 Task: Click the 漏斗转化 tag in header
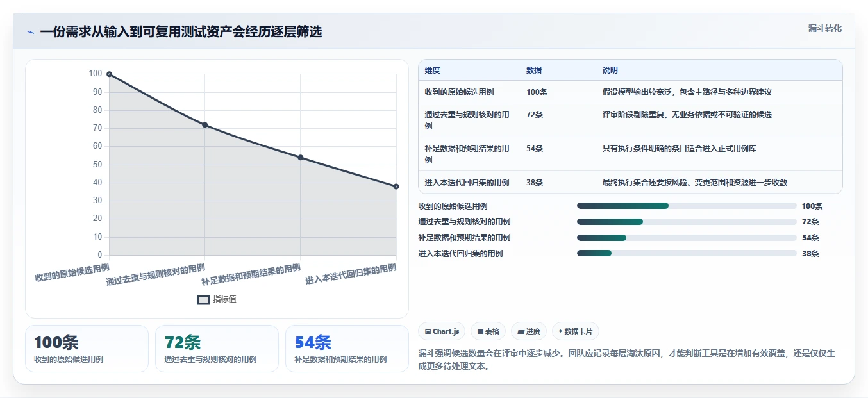824,29
